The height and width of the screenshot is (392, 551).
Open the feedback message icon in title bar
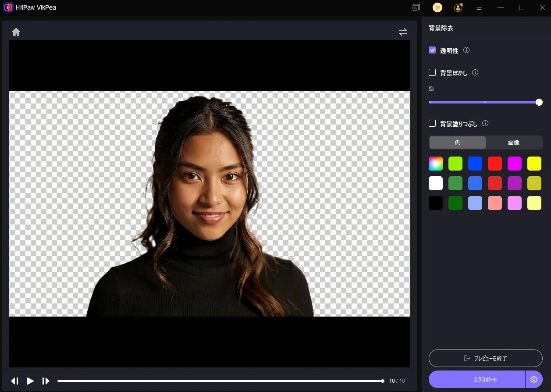tap(416, 7)
